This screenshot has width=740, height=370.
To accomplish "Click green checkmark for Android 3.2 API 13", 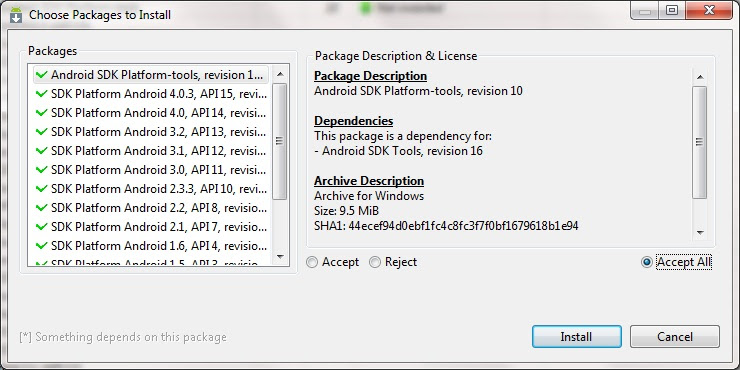I will 42,132.
